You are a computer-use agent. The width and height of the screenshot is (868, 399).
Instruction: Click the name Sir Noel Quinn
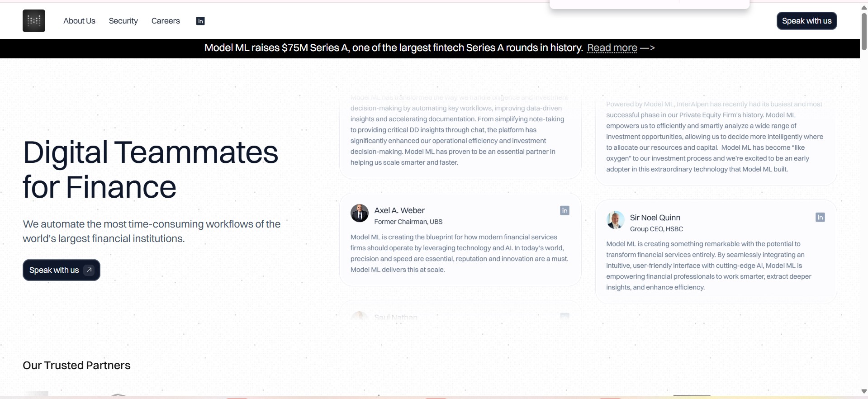point(655,218)
